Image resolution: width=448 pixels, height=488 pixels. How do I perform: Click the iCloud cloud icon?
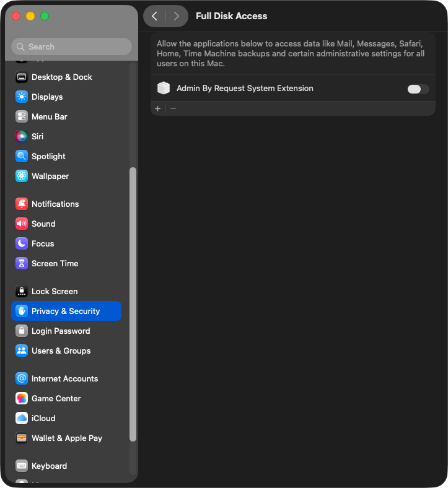(22, 419)
